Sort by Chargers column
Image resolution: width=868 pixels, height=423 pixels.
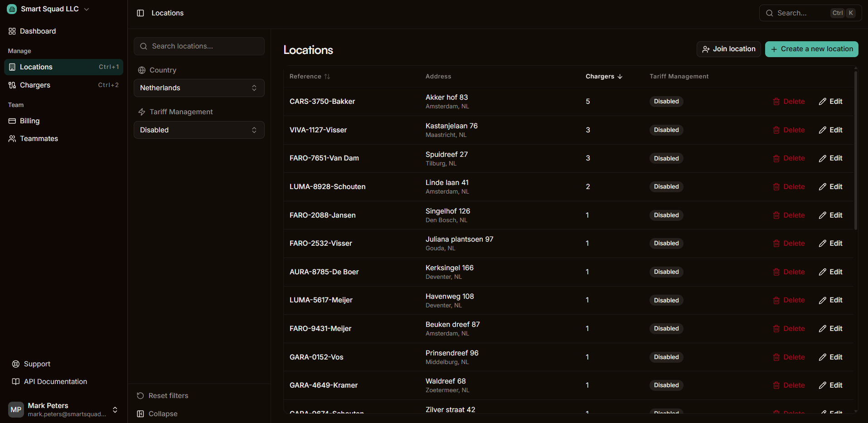[604, 77]
